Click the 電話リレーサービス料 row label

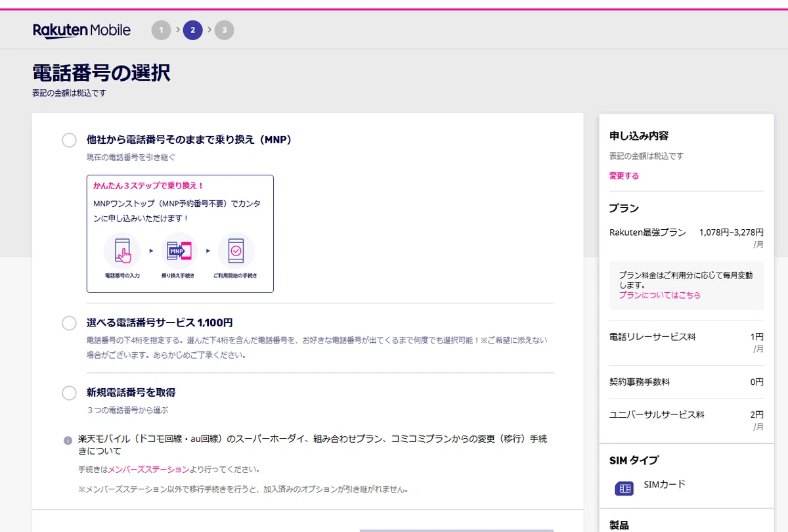[653, 337]
